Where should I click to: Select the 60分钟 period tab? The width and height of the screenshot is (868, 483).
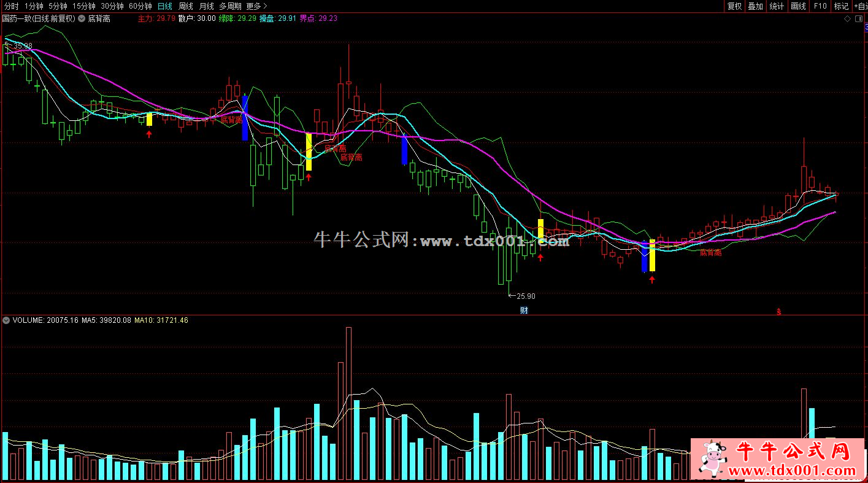click(x=140, y=6)
